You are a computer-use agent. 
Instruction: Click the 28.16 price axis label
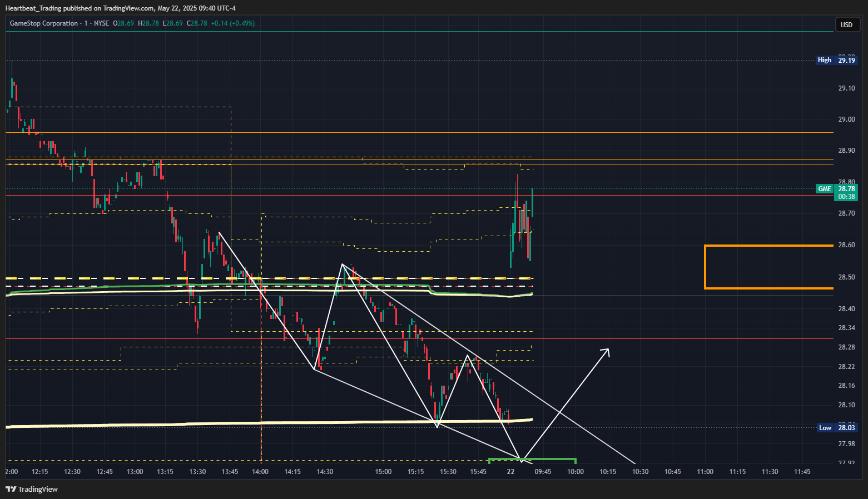click(846, 386)
